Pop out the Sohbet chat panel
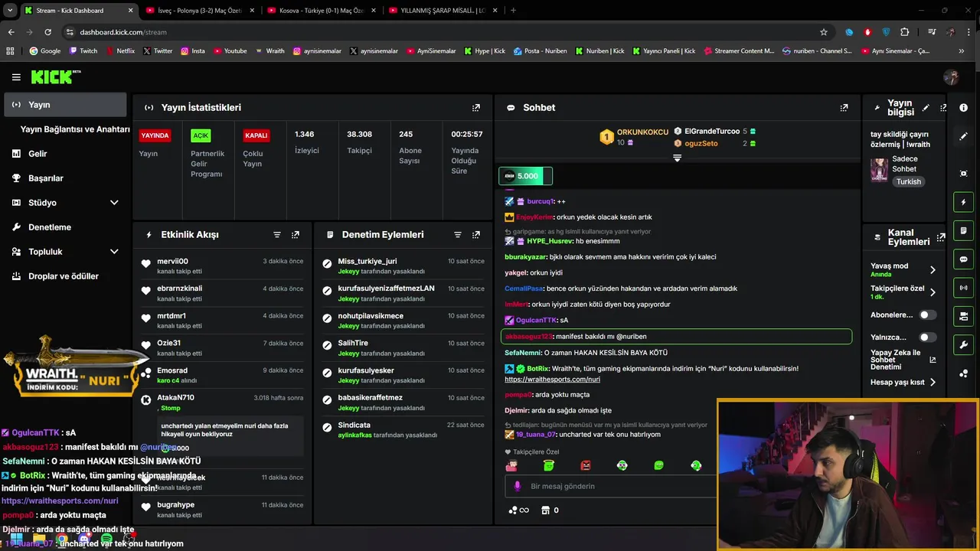The height and width of the screenshot is (551, 980). [844, 108]
